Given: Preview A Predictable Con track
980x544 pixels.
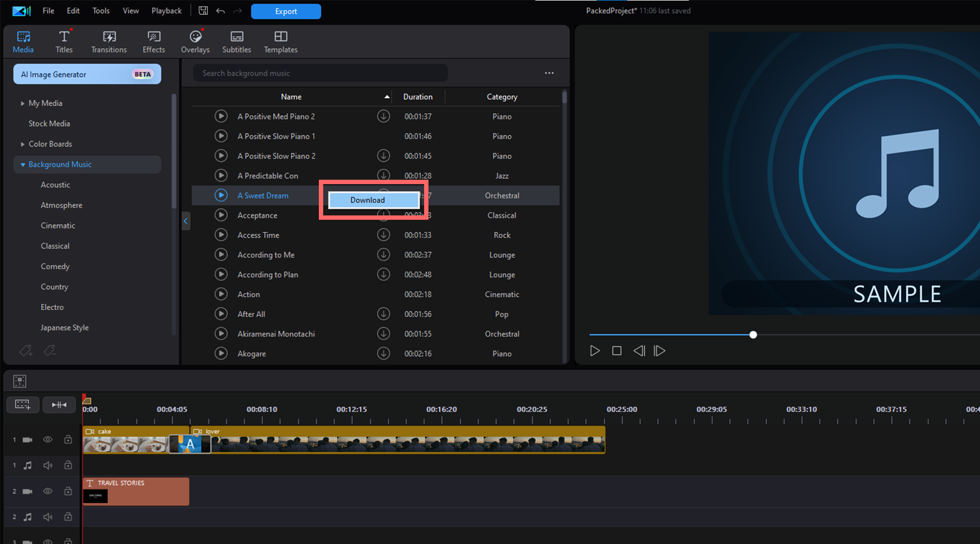Looking at the screenshot, I should click(221, 175).
